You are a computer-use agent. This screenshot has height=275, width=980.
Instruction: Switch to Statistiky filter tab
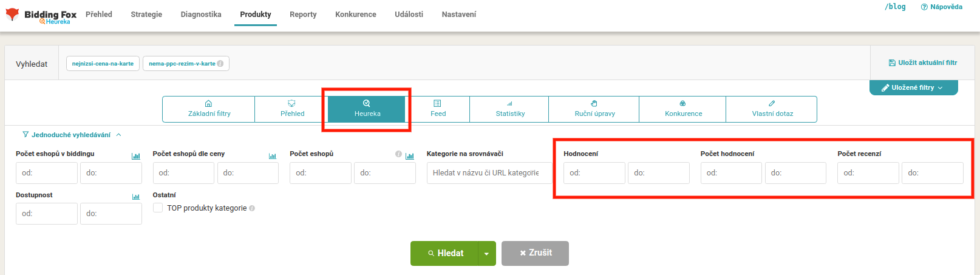510,109
